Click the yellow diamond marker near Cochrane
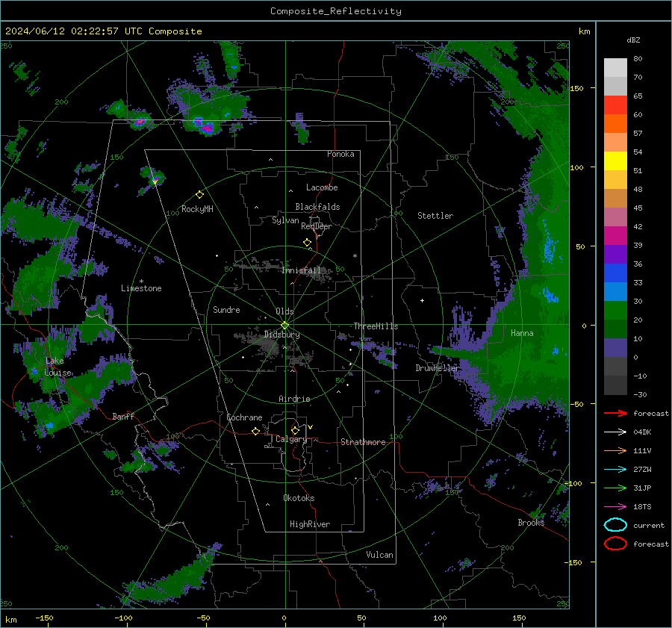672x628 pixels. (256, 431)
